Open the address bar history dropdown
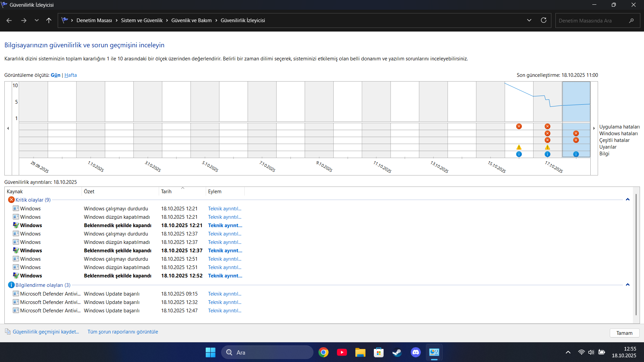The image size is (644, 362). tap(529, 20)
